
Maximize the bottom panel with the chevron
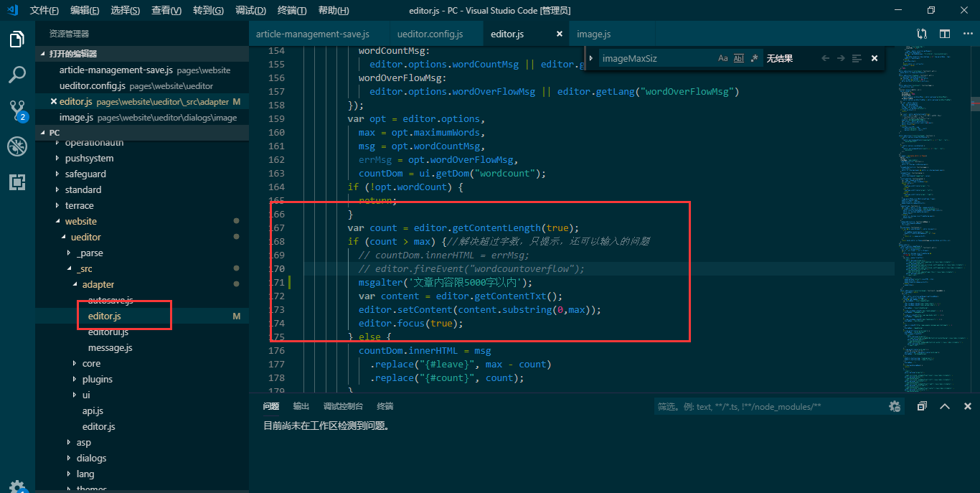tap(945, 406)
